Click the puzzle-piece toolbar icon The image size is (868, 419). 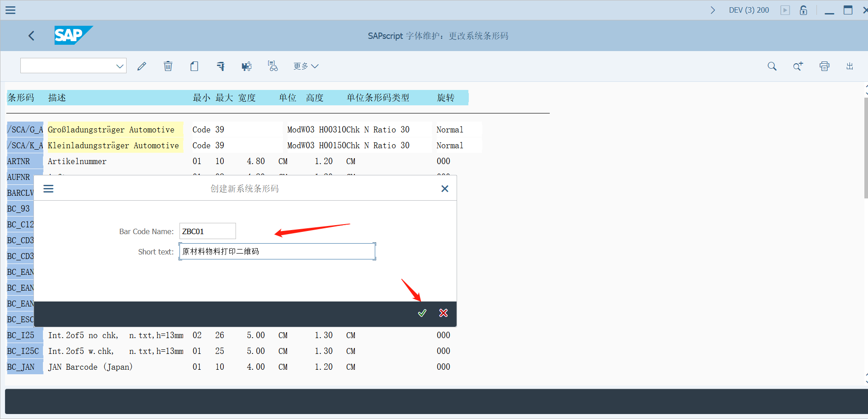[246, 66]
